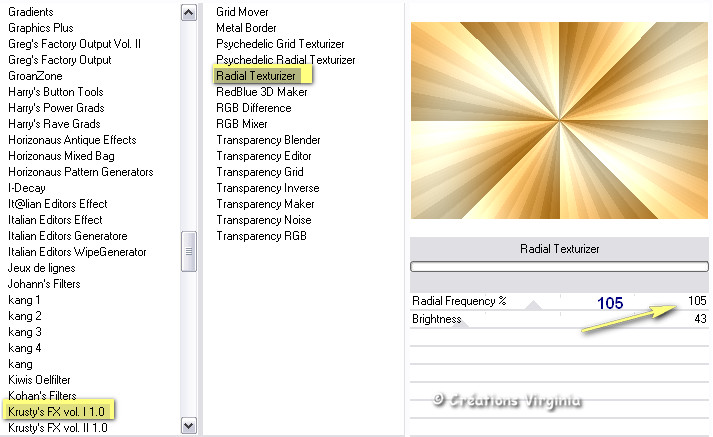Open Harry's Rave Grads

coord(54,124)
